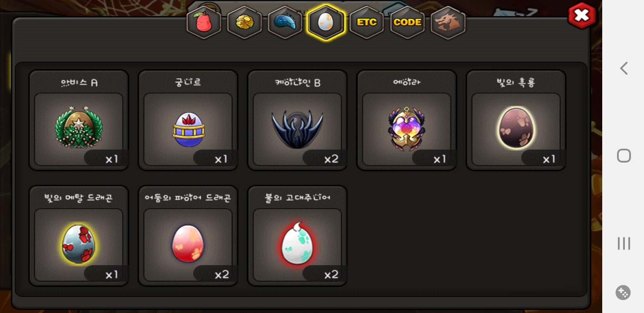This screenshot has width=644, height=313.
Task: Open Android recent apps button
Action: [x=624, y=243]
